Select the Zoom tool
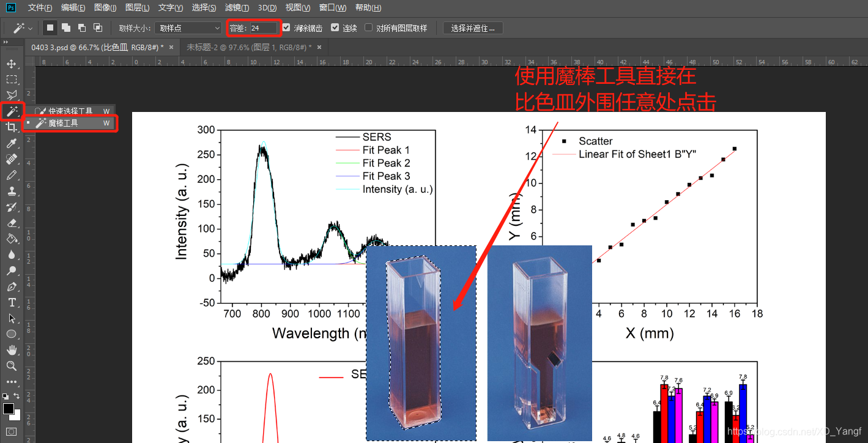This screenshot has height=443, width=868. [11, 366]
